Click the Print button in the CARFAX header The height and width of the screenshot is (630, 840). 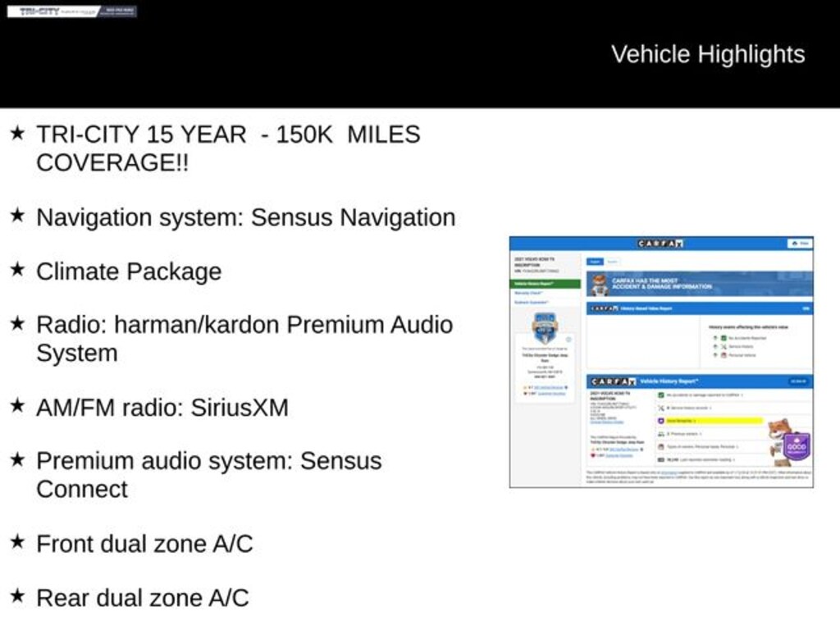[799, 244]
